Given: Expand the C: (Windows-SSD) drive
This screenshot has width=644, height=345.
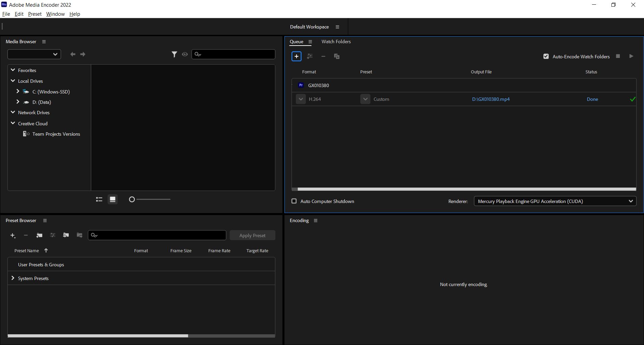Looking at the screenshot, I should (x=18, y=91).
